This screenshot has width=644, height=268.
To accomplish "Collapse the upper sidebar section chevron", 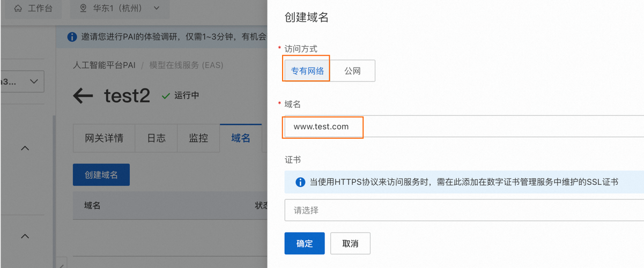I will [25, 148].
